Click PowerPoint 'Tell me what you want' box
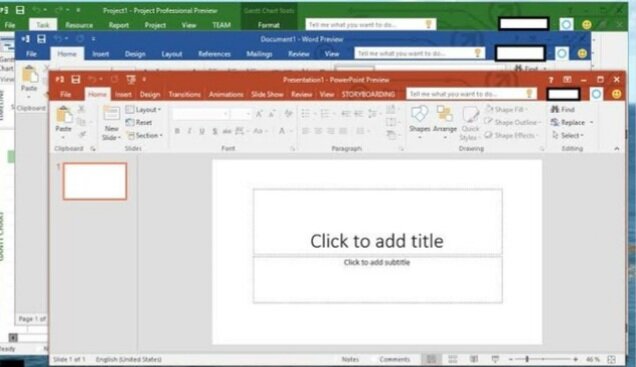The width and height of the screenshot is (636, 367). (471, 94)
